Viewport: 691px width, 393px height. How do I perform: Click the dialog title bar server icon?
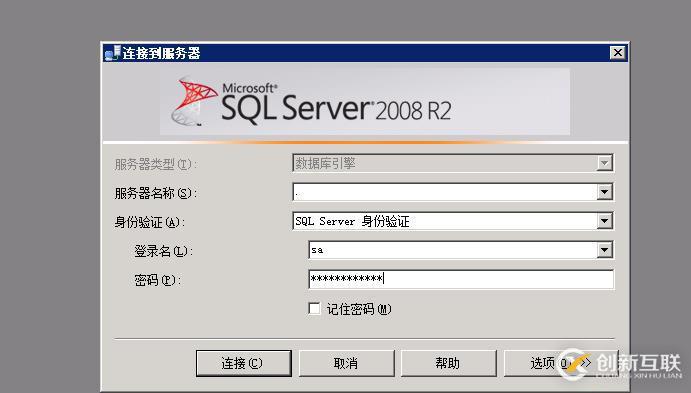[112, 53]
